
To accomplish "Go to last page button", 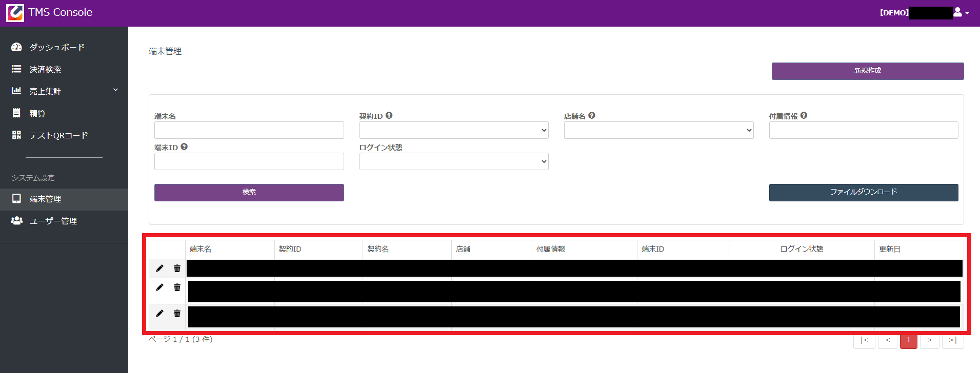I will coord(953,341).
